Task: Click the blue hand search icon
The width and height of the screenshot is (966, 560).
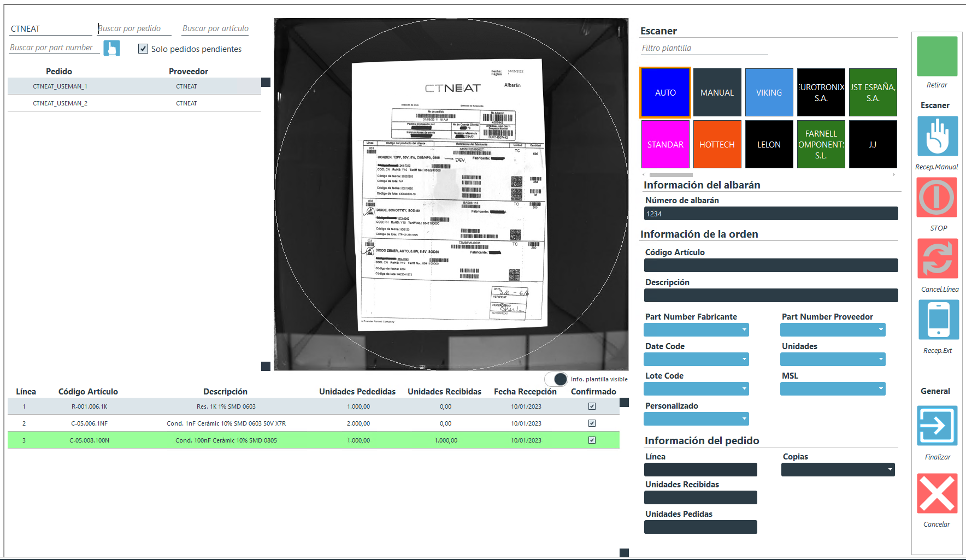Action: tap(111, 48)
